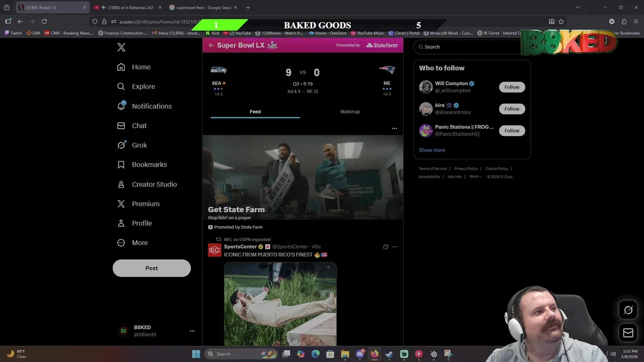The width and height of the screenshot is (644, 362).
Task: Click the X logo in the sidebar
Action: 121,47
